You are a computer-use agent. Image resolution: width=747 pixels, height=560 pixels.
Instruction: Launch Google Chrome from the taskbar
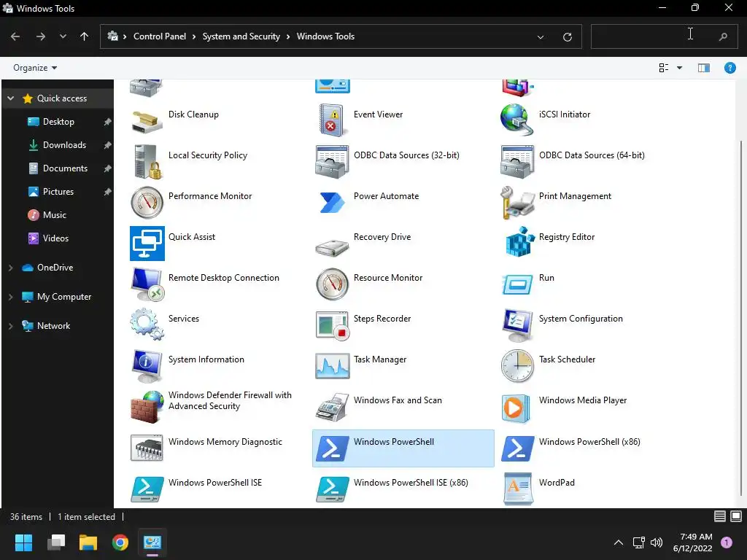pos(120,542)
